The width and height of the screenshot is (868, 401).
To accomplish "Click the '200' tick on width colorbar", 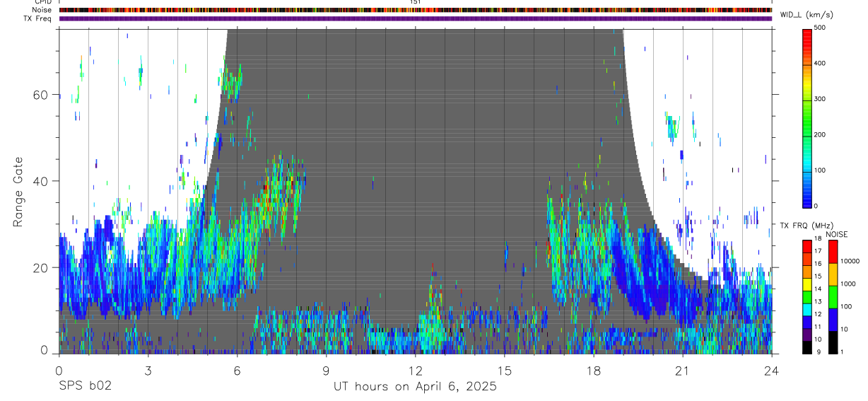I will coord(820,134).
